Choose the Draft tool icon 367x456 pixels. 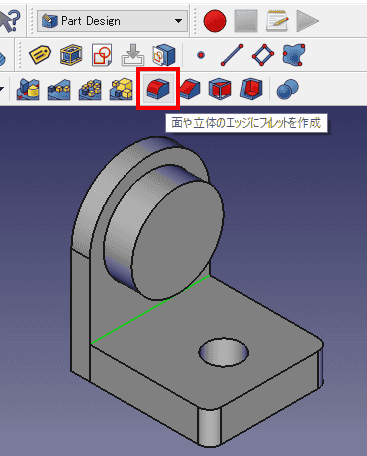[220, 89]
